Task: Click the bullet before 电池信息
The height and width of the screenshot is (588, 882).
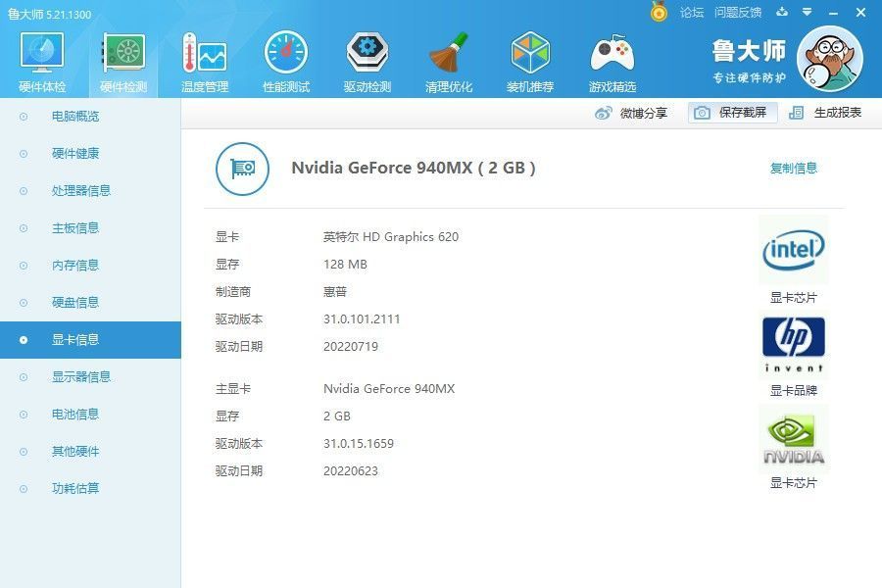Action: [24, 415]
